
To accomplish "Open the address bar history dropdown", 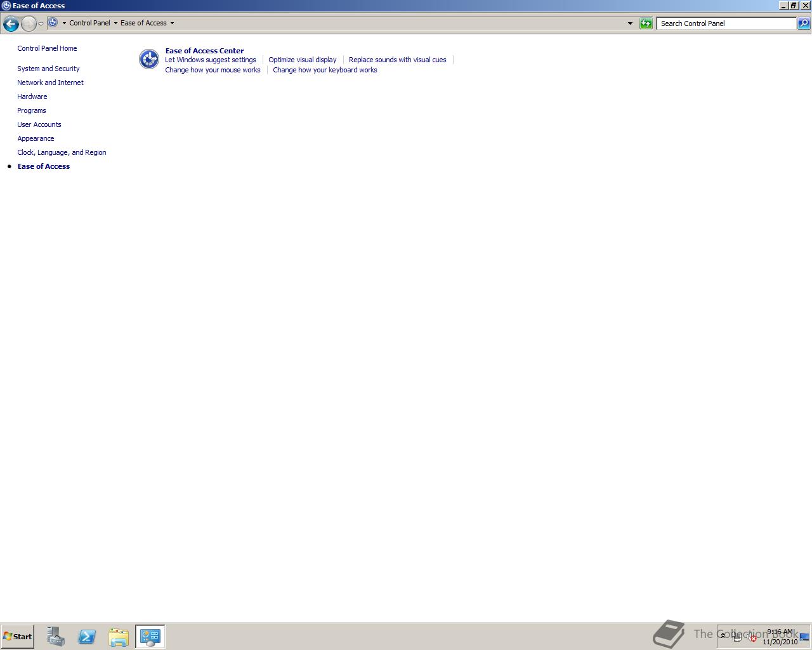I will click(x=630, y=23).
